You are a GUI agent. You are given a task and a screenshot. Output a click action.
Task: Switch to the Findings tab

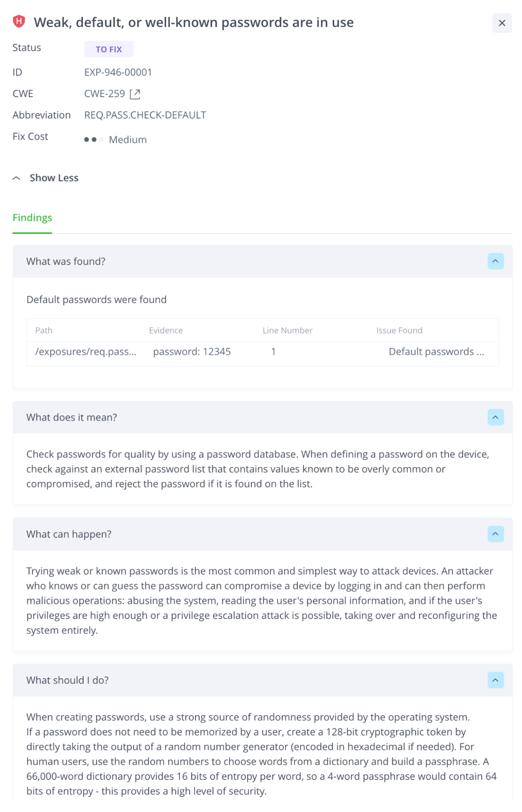pos(32,218)
